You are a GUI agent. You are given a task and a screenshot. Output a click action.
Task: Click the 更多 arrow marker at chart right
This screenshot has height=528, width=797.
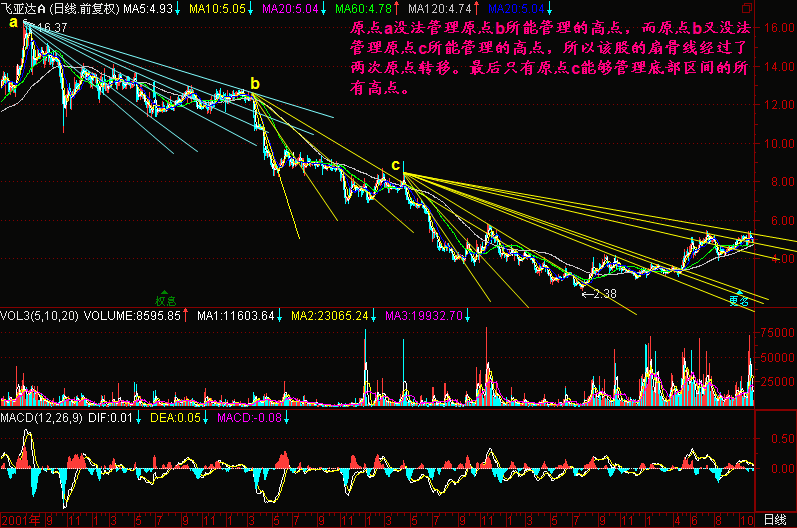pyautogui.click(x=738, y=298)
